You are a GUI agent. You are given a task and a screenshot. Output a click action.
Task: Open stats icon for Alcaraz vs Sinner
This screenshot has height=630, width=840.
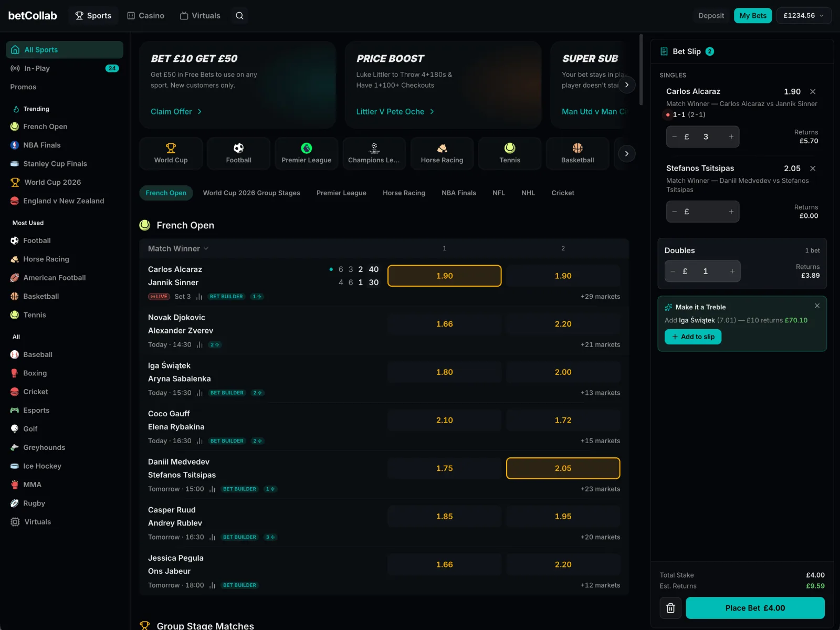coord(199,297)
